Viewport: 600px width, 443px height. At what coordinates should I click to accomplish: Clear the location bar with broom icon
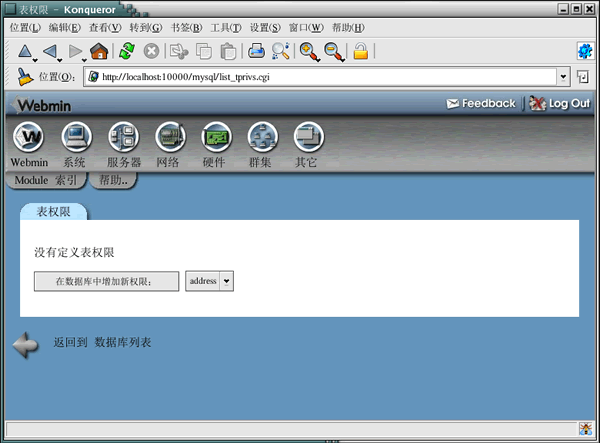click(x=25, y=77)
